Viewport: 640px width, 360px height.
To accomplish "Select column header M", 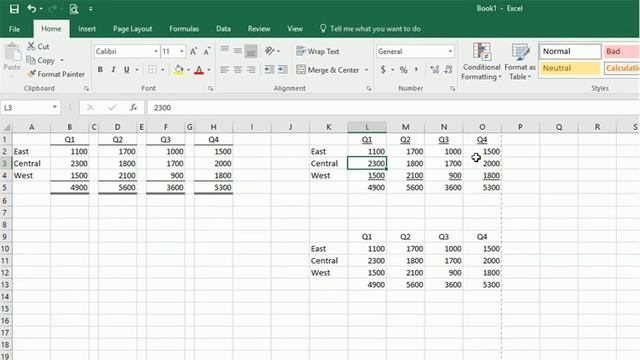I will (x=405, y=127).
